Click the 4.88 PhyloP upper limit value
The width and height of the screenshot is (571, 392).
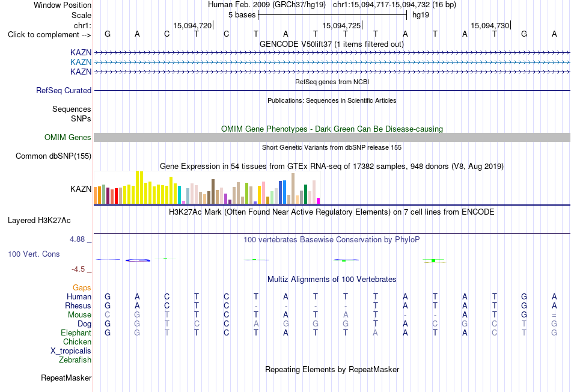click(77, 239)
